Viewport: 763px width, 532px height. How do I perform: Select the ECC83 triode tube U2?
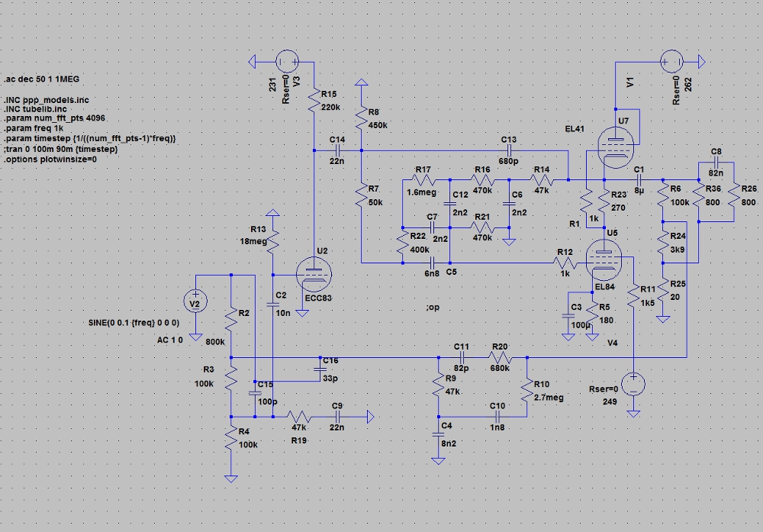point(314,273)
